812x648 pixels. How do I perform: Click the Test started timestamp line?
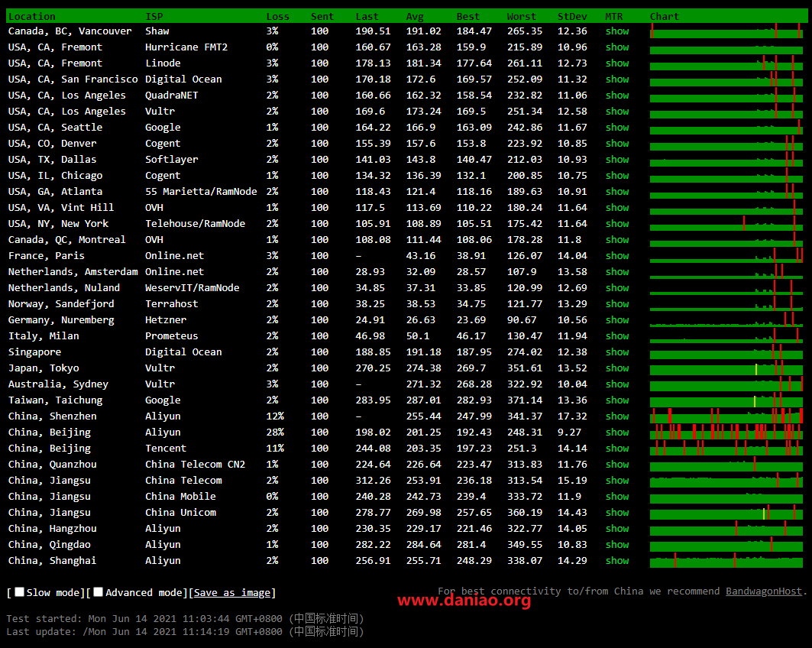coord(186,618)
